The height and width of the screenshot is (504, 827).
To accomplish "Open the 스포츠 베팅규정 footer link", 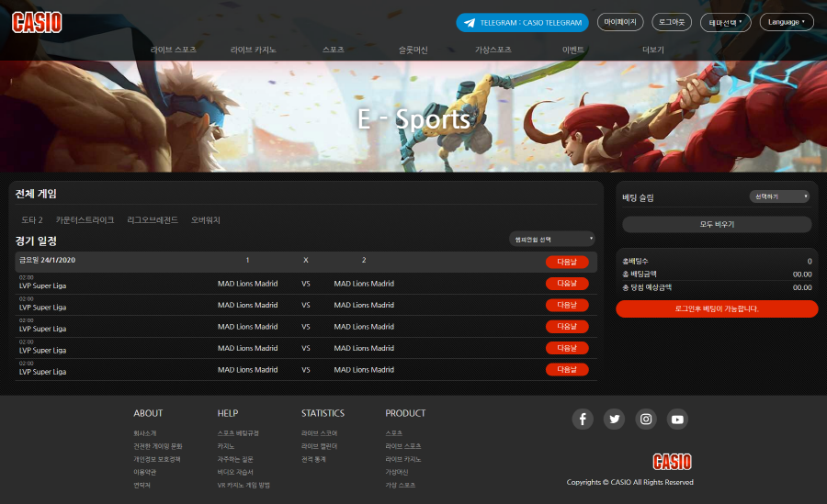I will click(238, 433).
